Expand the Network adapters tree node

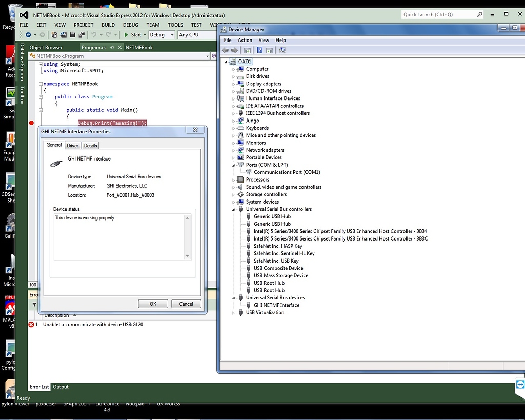point(233,150)
